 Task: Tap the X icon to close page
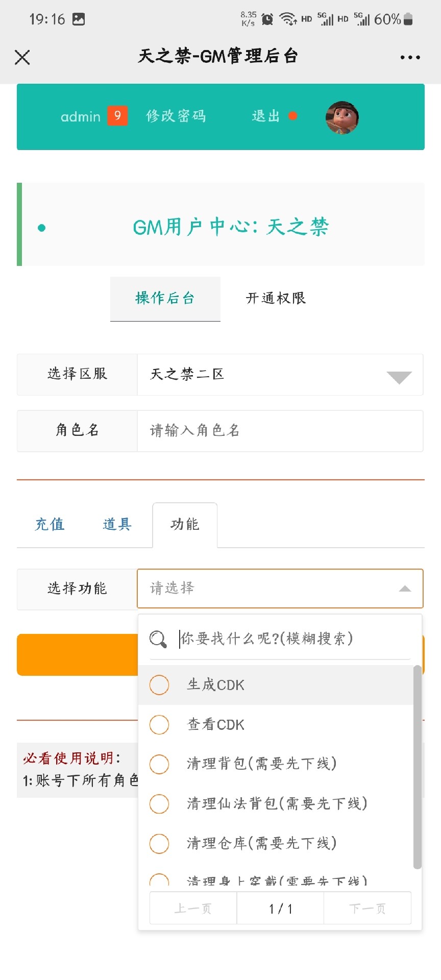coord(22,57)
